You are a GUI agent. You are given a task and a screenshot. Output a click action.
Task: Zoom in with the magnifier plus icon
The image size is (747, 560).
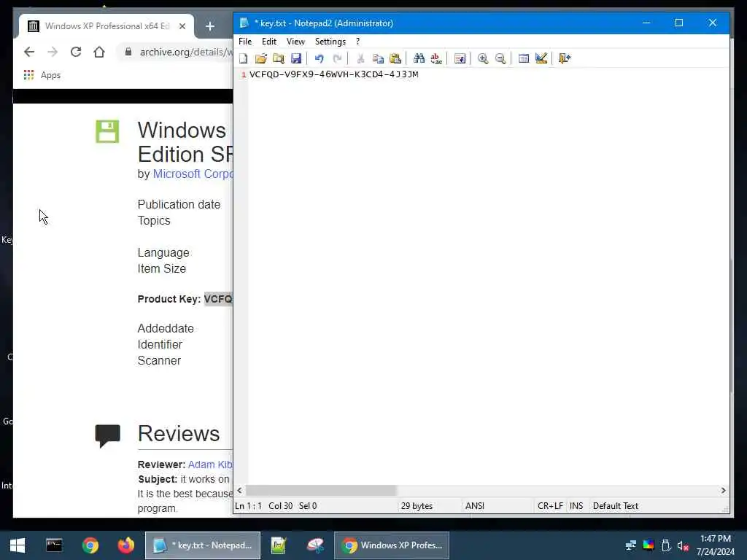483,58
